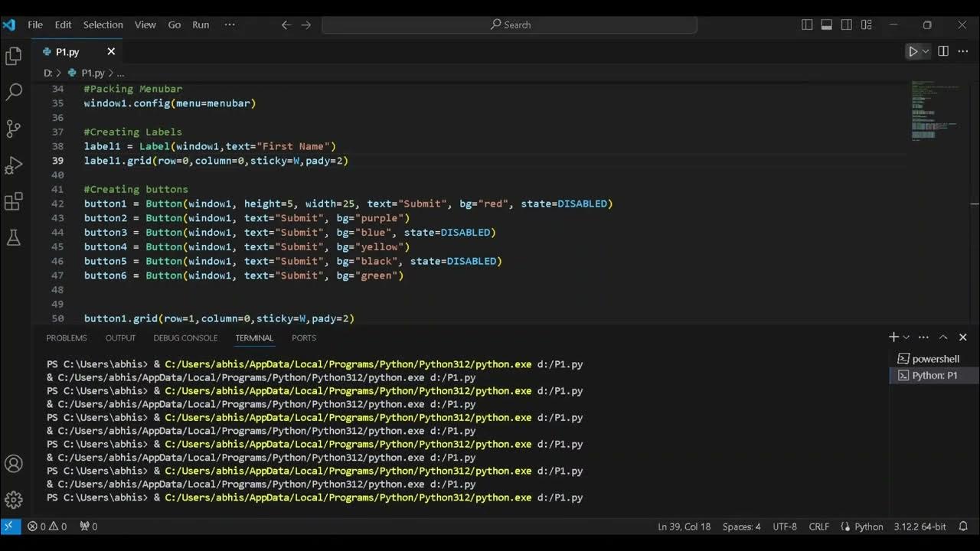This screenshot has height=551, width=980.
Task: Maximize the panel with the up chevron
Action: coord(943,337)
